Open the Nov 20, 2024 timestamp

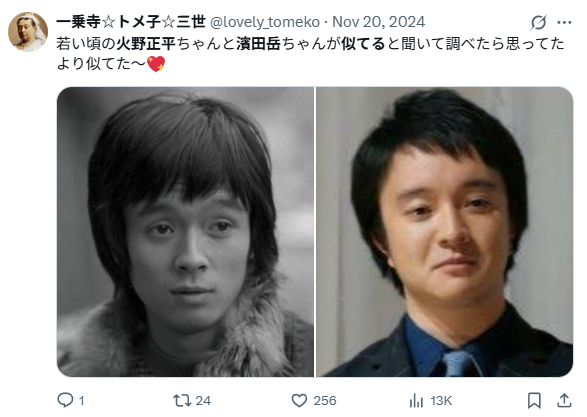tap(378, 22)
